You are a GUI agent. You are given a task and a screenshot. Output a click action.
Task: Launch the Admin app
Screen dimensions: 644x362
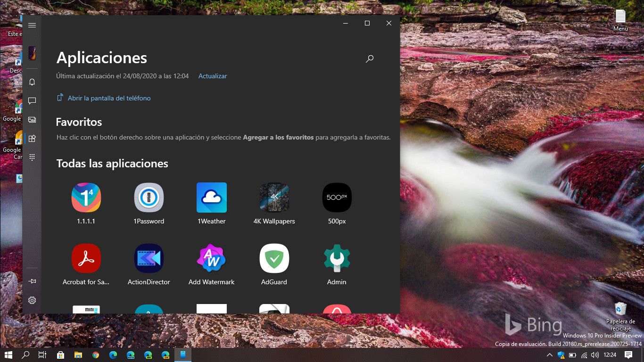(337, 264)
